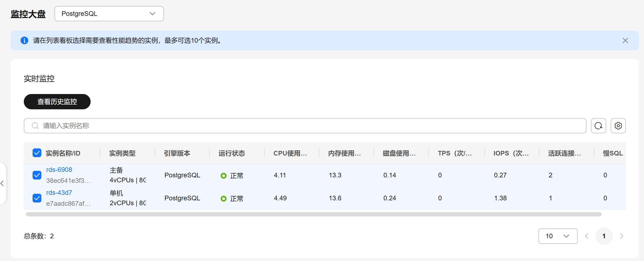Click the 监控大盘 page title
644x261 pixels.
(28, 14)
